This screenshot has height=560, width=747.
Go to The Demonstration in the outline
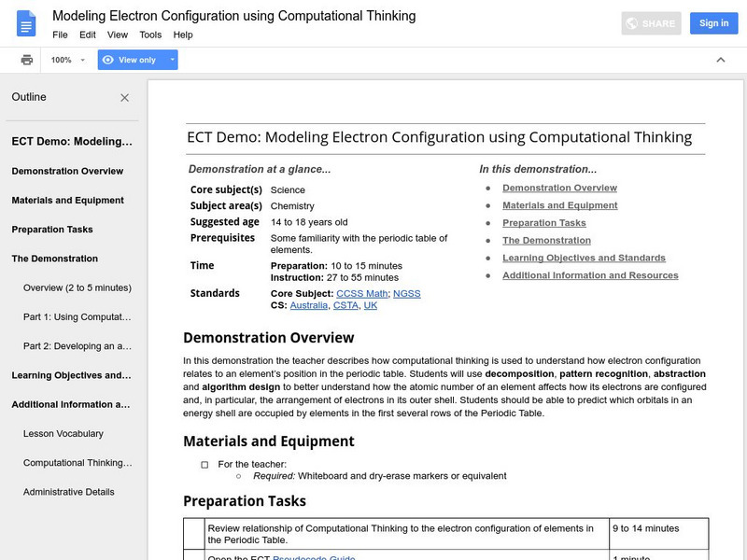click(x=55, y=259)
